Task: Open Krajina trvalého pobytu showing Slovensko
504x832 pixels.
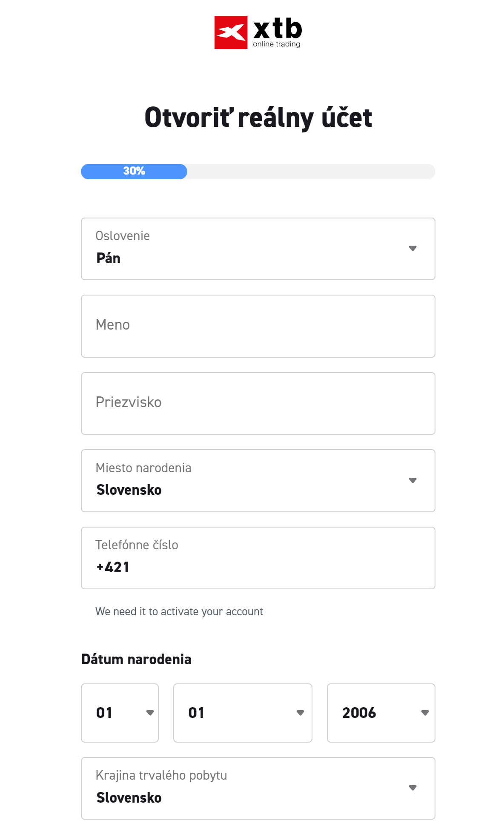Action: pyautogui.click(x=247, y=789)
